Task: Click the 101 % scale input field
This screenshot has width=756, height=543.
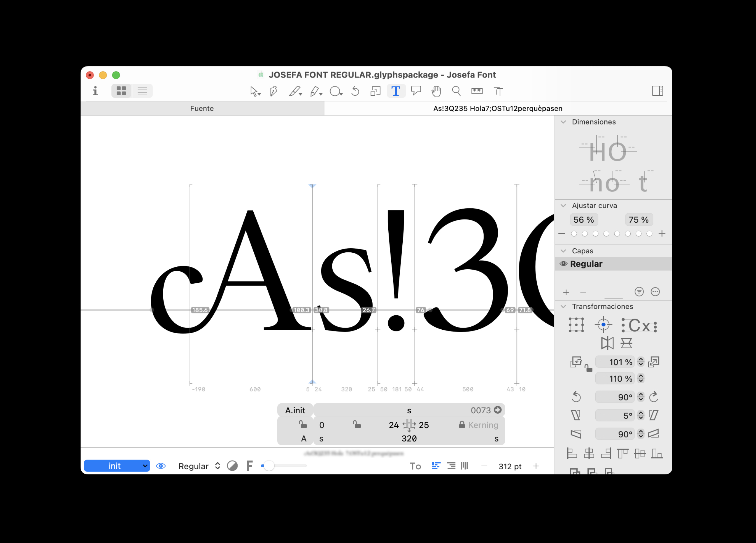Action: coord(615,362)
